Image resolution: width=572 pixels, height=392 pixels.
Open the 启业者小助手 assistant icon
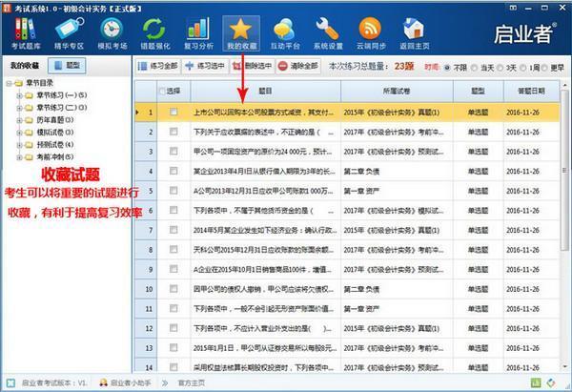[104, 382]
